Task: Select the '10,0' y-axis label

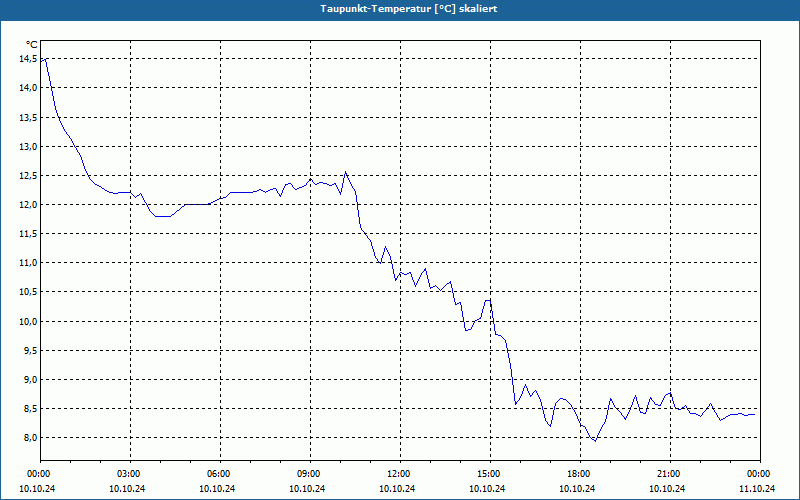Action: click(28, 321)
